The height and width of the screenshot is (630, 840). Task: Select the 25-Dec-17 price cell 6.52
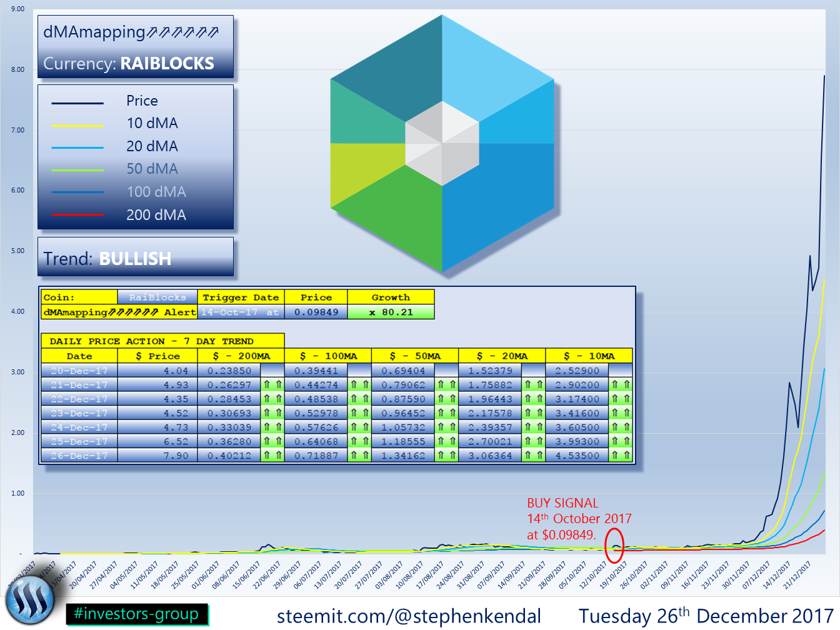157,441
